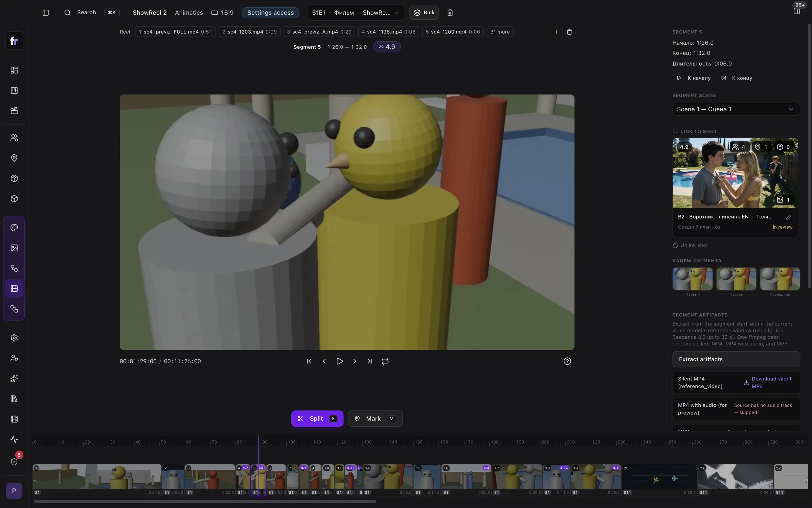The width and height of the screenshot is (812, 508).
Task: Open the location pin icon in sidebar
Action: tap(14, 158)
